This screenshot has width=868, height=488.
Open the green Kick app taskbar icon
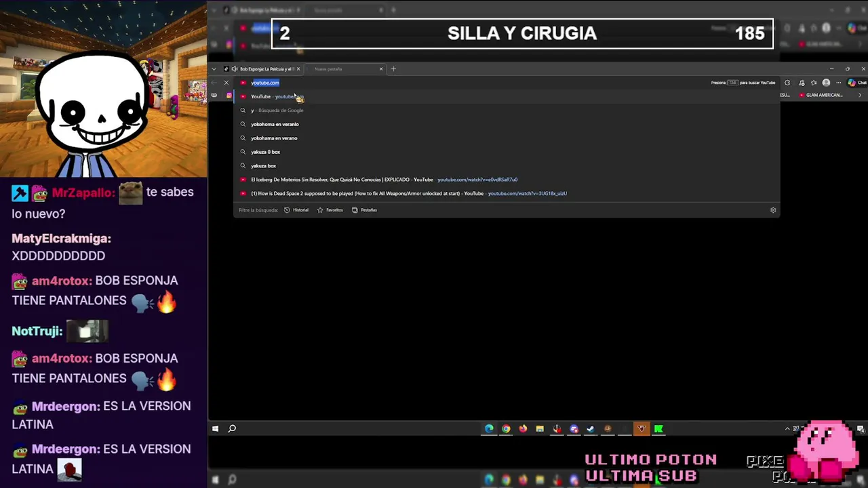pyautogui.click(x=658, y=428)
